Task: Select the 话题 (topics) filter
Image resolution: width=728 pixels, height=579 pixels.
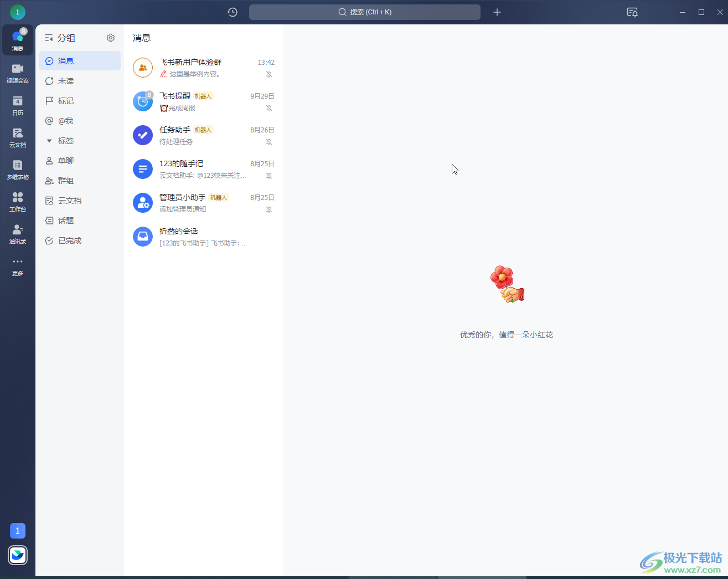Action: click(80, 221)
